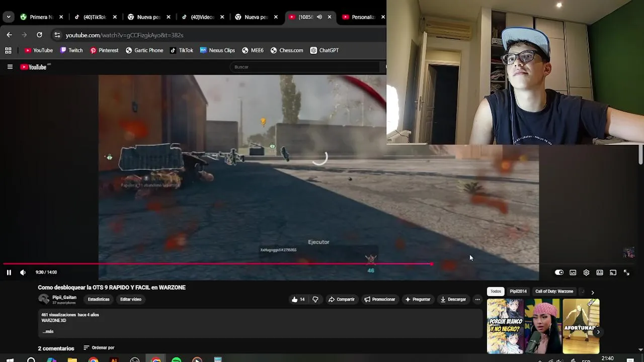Go to YouTube home via logo
Viewport: 644px width, 362px height.
(34, 67)
